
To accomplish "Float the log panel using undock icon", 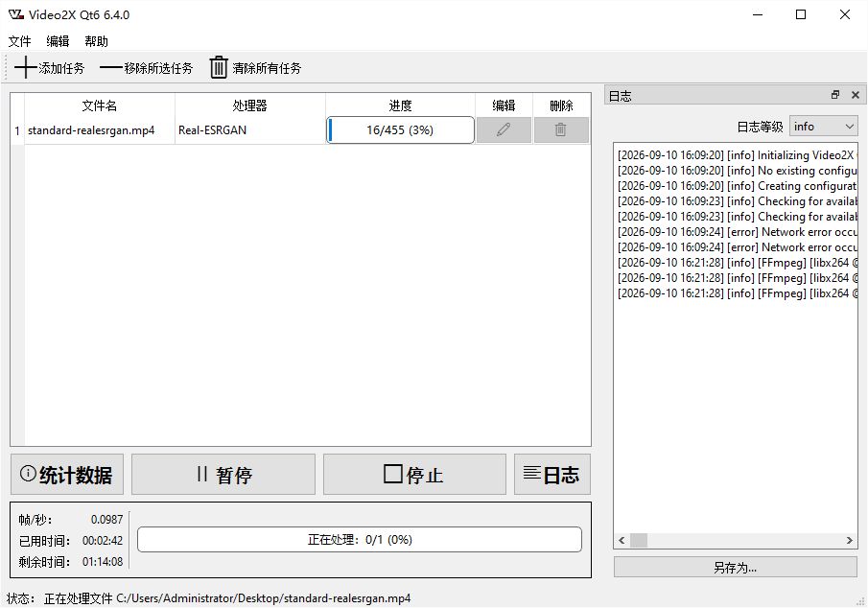I will click(835, 95).
